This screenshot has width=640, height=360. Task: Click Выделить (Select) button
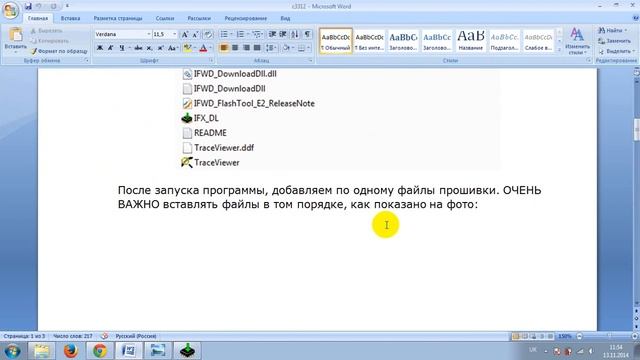pos(616,51)
